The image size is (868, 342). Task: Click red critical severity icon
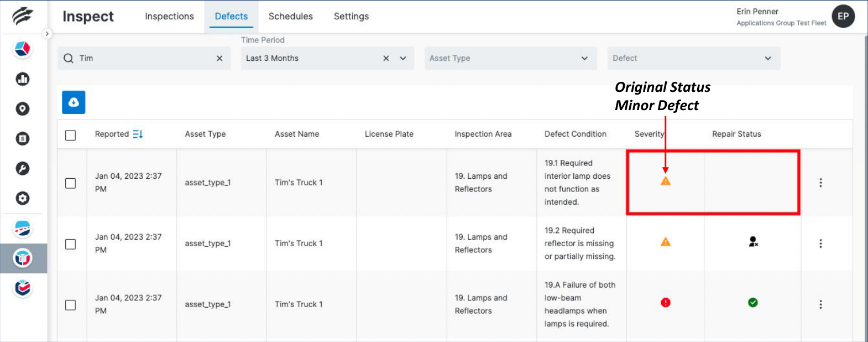[x=666, y=302]
